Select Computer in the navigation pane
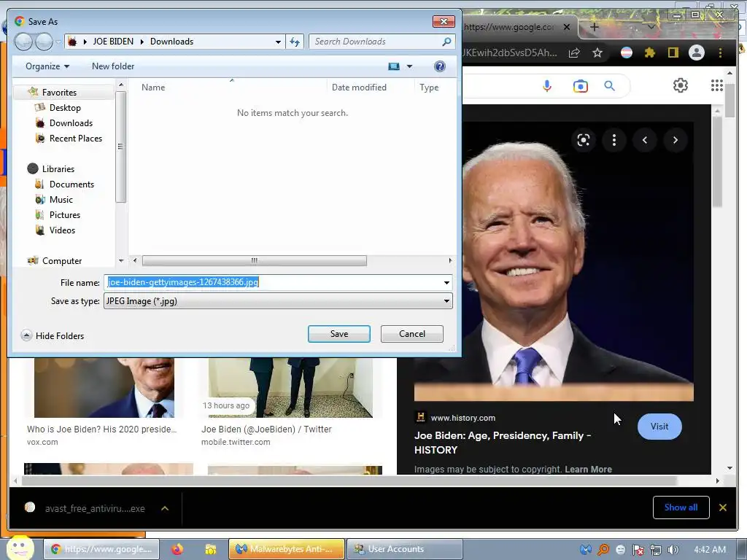747x560 pixels. click(61, 261)
